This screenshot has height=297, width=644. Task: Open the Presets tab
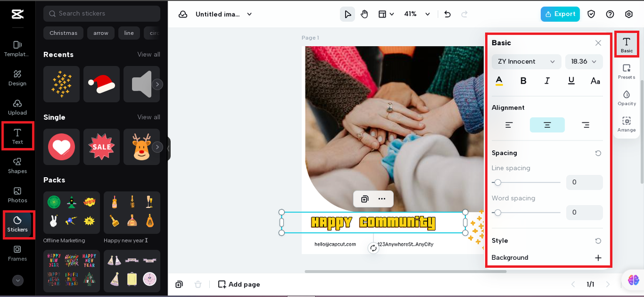point(627,71)
